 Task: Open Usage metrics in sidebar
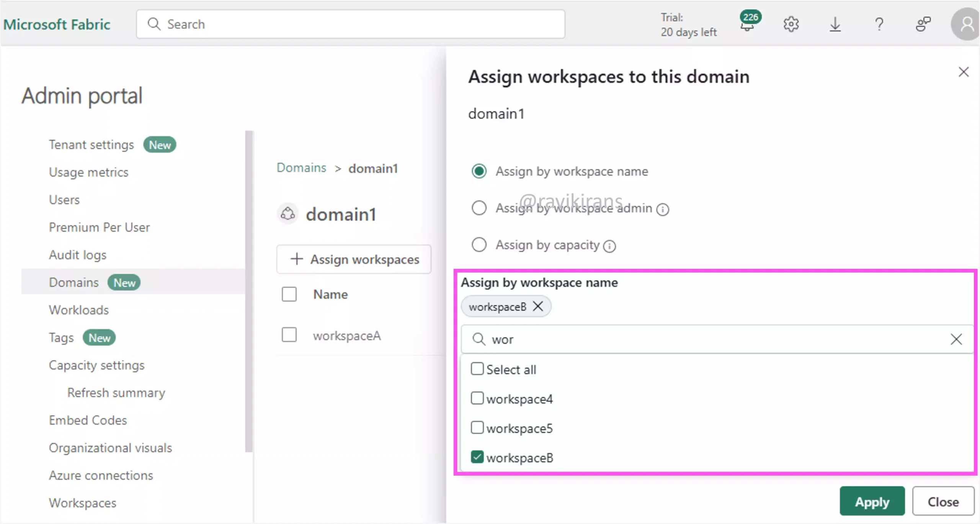coord(88,172)
